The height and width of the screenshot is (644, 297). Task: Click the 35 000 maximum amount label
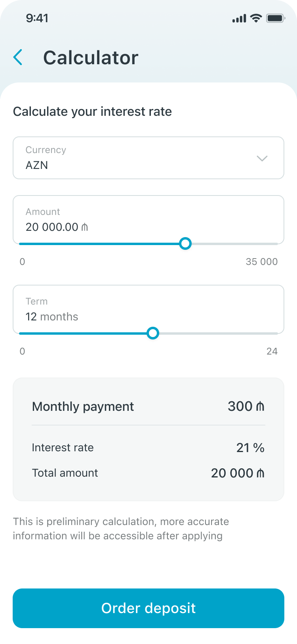261,262
